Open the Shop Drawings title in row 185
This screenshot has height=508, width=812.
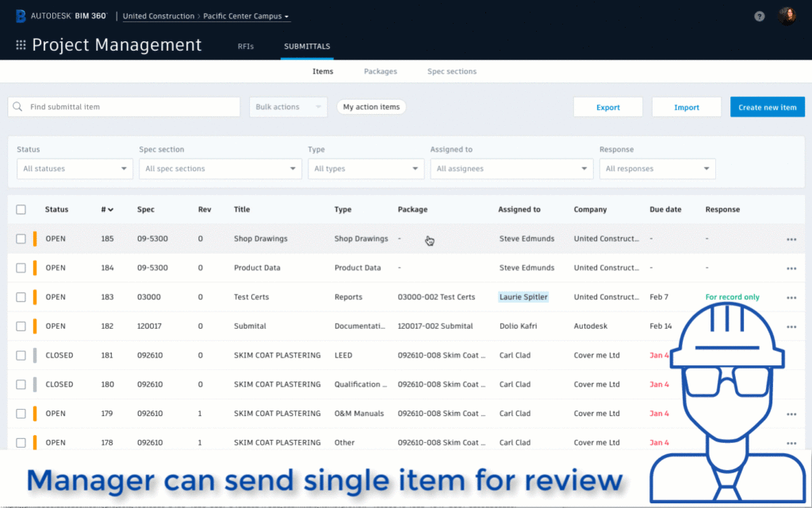click(260, 239)
